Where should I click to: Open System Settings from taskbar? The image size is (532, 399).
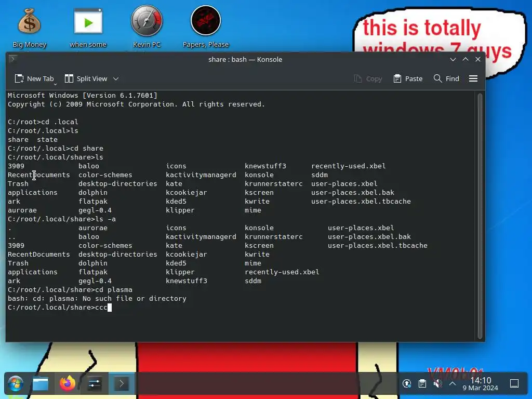point(95,384)
